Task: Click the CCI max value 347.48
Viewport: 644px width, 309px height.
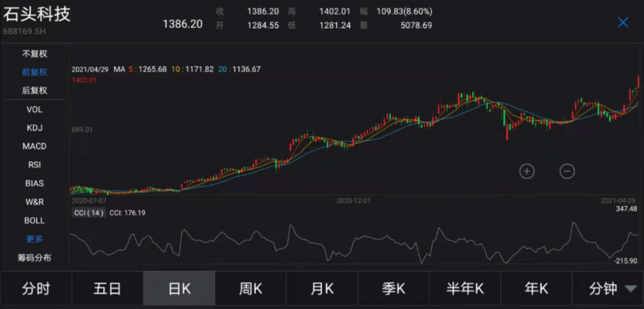Action: tap(626, 209)
